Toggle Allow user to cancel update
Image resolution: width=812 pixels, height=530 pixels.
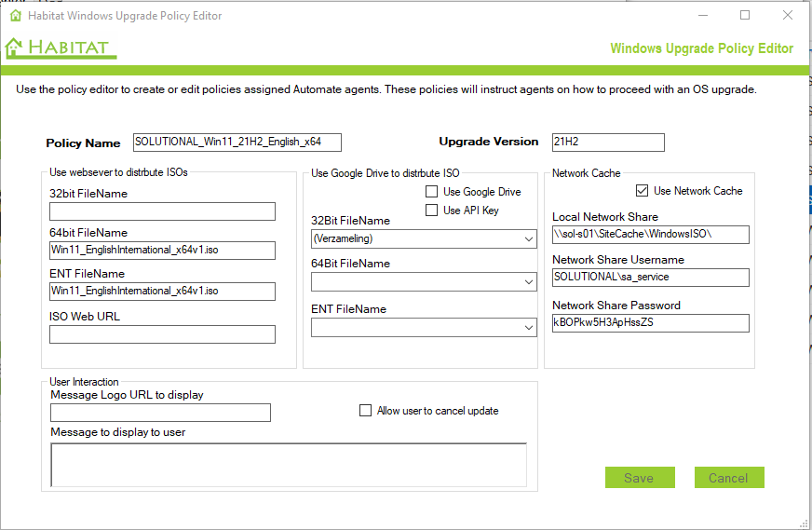pyautogui.click(x=365, y=411)
